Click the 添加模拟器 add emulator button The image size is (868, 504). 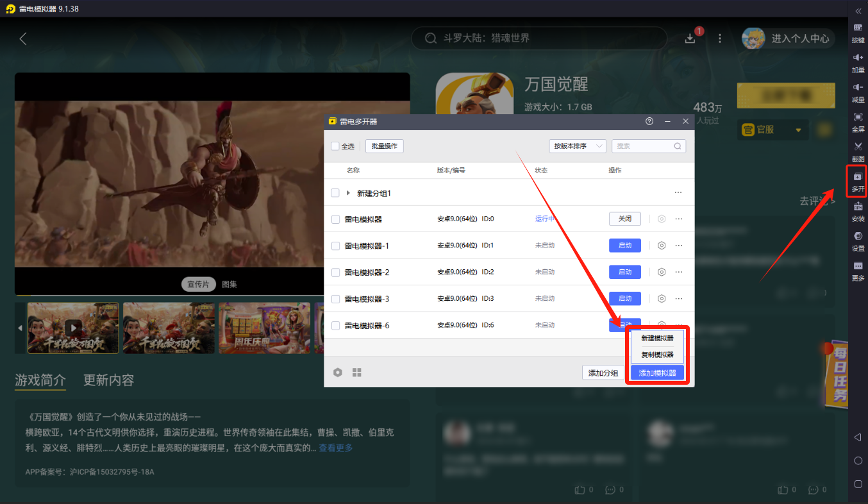(657, 373)
